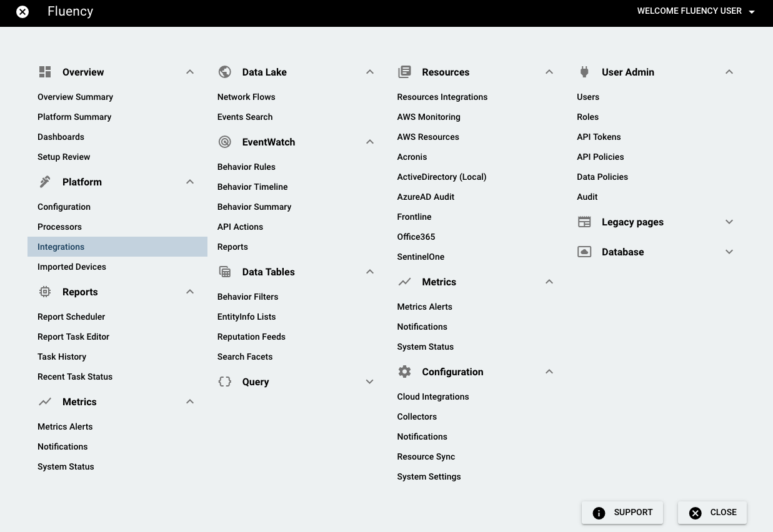Open Reputation Feeds
Screen dimensions: 773x532
[251, 337]
